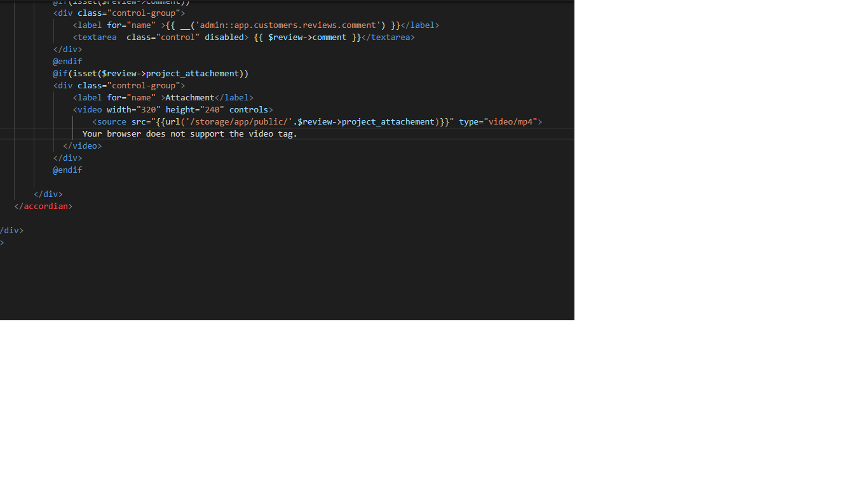This screenshot has height=488, width=868.
Task: Select the height value "240"
Action: point(212,110)
